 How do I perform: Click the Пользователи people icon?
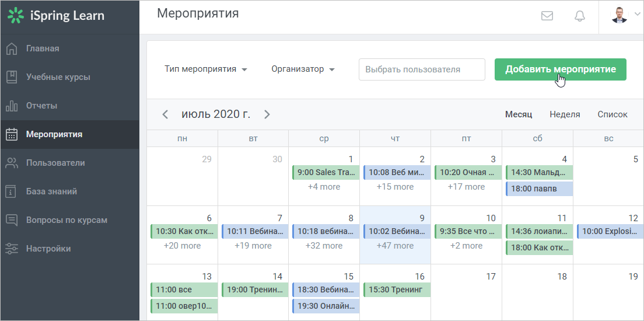click(12, 163)
